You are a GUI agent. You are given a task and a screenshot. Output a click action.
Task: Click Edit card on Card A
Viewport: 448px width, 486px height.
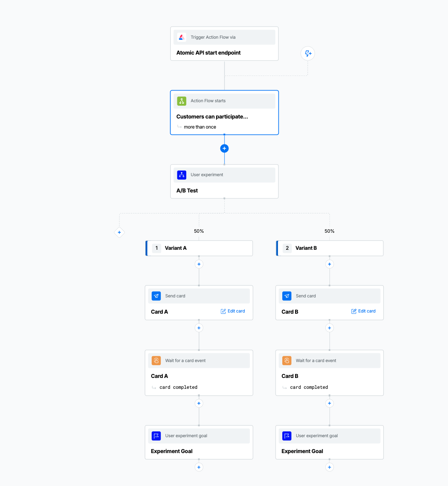tap(233, 311)
